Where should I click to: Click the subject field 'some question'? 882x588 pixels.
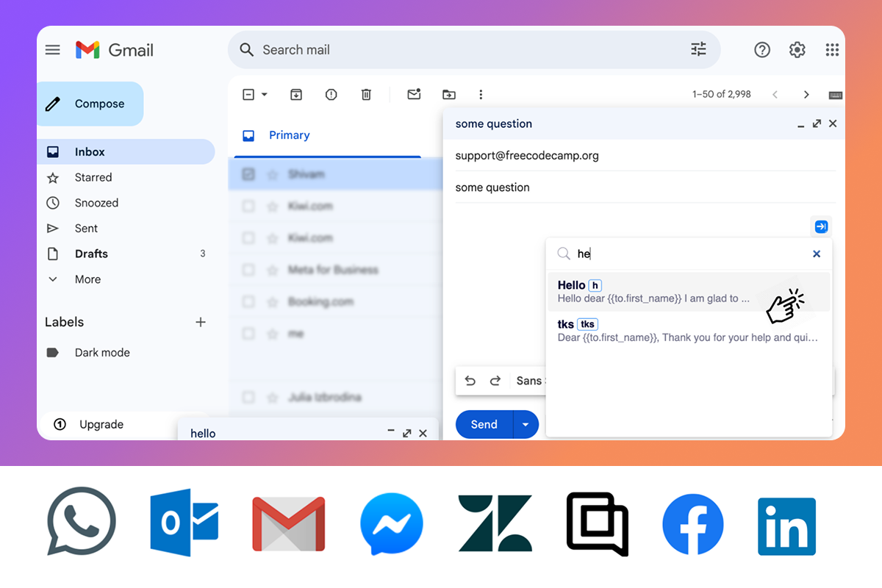(x=645, y=187)
